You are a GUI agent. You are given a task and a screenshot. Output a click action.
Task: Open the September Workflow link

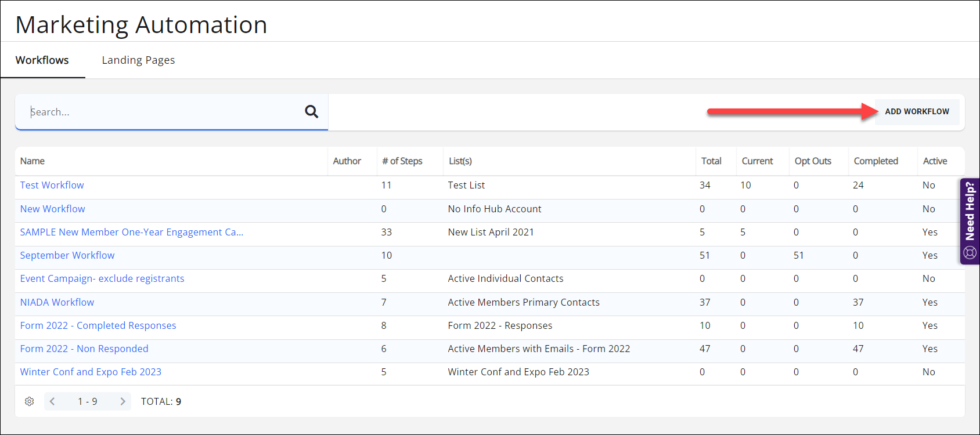pos(67,255)
